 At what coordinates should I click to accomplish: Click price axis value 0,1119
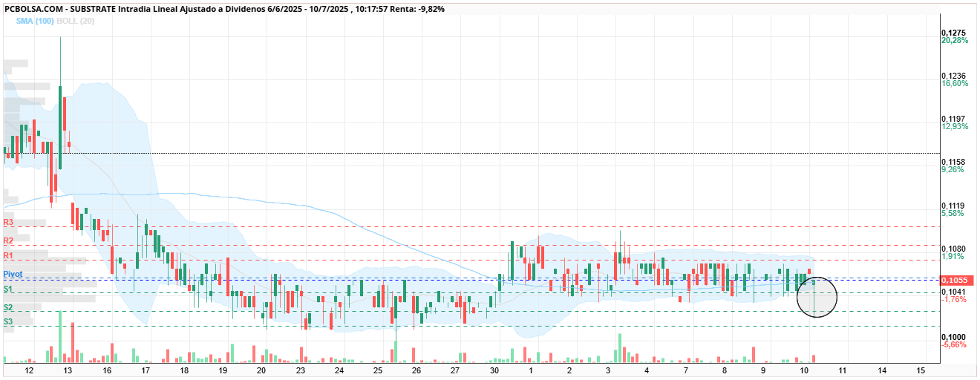(x=953, y=206)
